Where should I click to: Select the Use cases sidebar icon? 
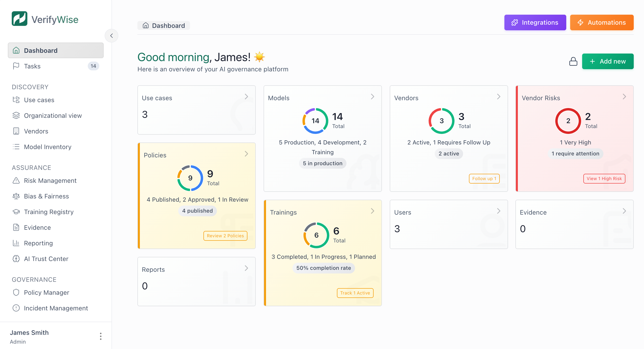pos(16,100)
